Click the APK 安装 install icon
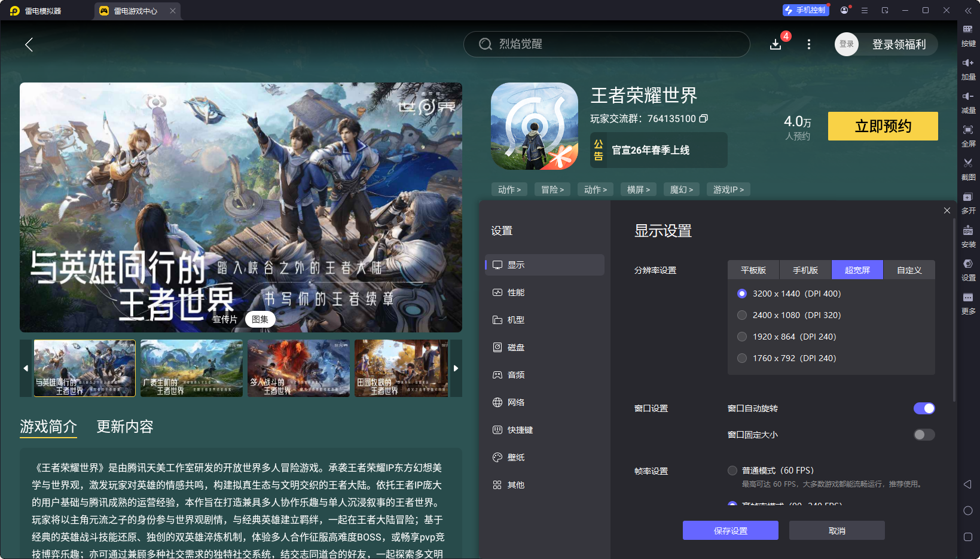This screenshot has height=559, width=980. coord(969,236)
